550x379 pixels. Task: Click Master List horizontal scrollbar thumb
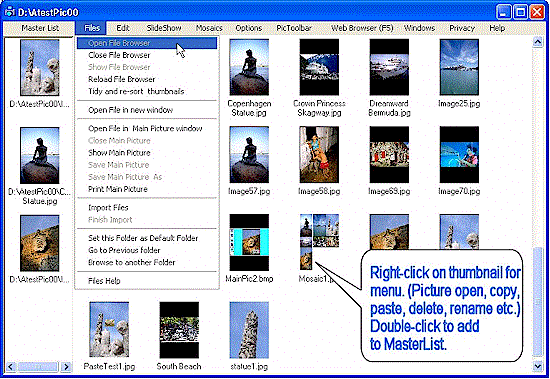tap(38, 367)
